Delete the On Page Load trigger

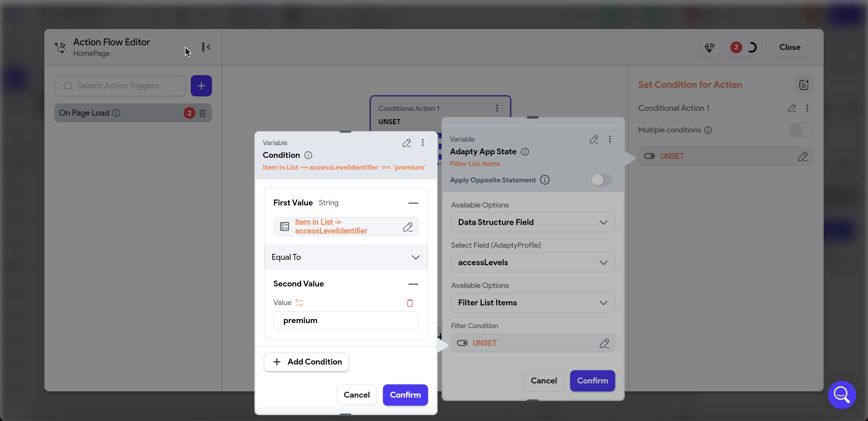(x=202, y=113)
